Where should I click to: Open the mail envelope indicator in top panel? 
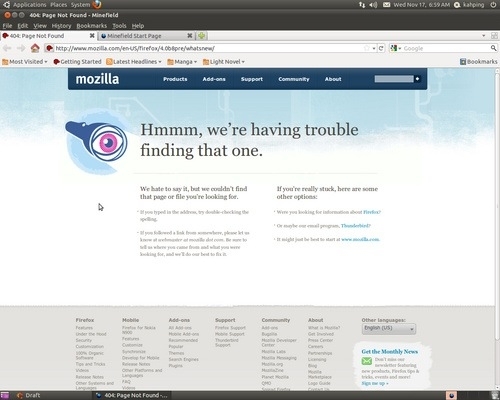tap(386, 5)
